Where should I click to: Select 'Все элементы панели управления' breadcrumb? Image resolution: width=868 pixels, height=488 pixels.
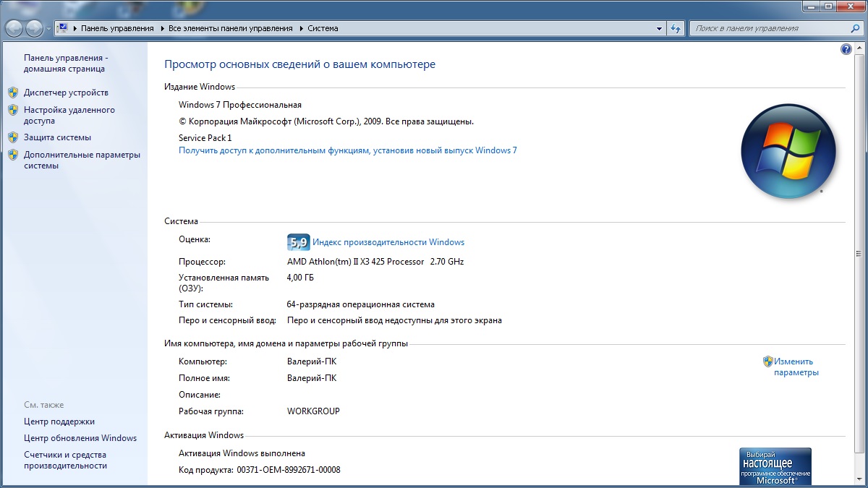point(230,29)
